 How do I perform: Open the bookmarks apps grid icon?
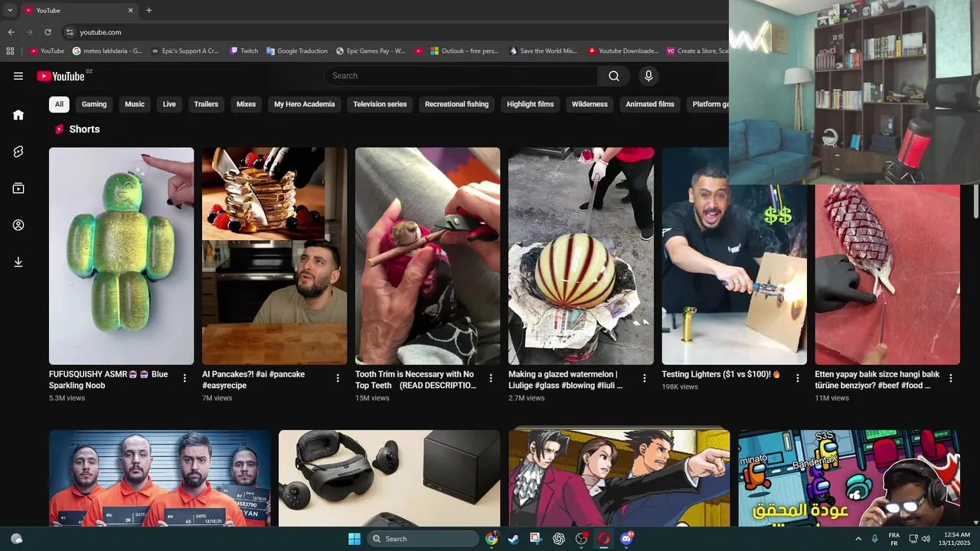(x=10, y=51)
